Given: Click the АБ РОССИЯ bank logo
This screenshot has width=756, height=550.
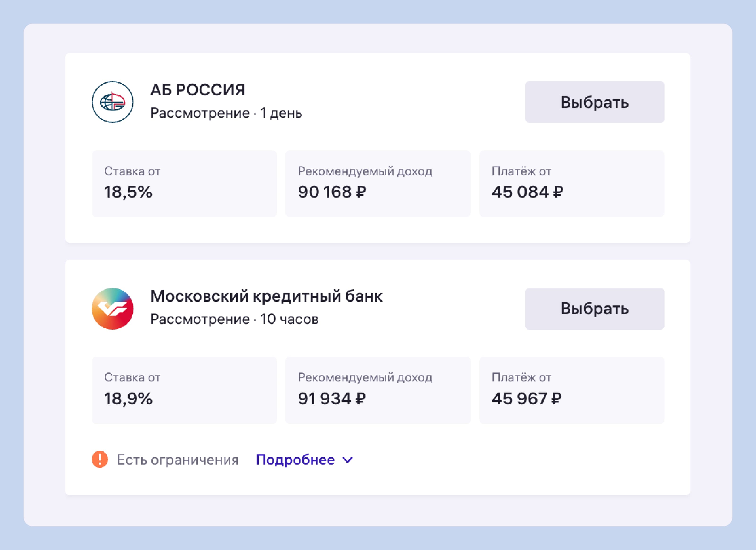Looking at the screenshot, I should coord(113,102).
